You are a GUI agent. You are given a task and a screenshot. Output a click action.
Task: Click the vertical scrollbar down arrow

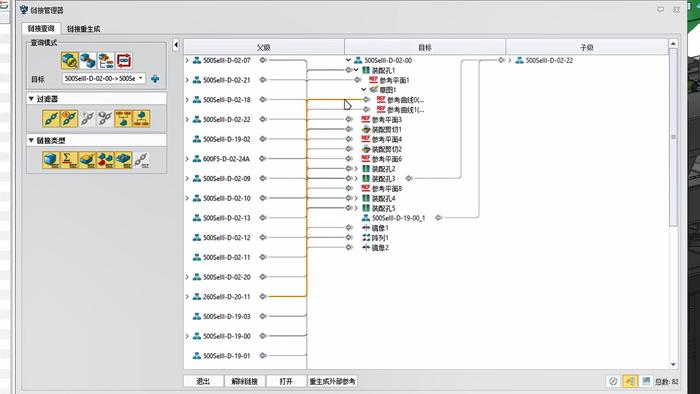(x=673, y=365)
